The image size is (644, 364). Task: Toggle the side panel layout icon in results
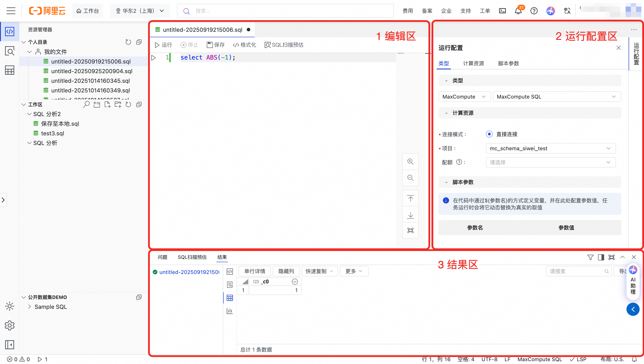click(601, 257)
